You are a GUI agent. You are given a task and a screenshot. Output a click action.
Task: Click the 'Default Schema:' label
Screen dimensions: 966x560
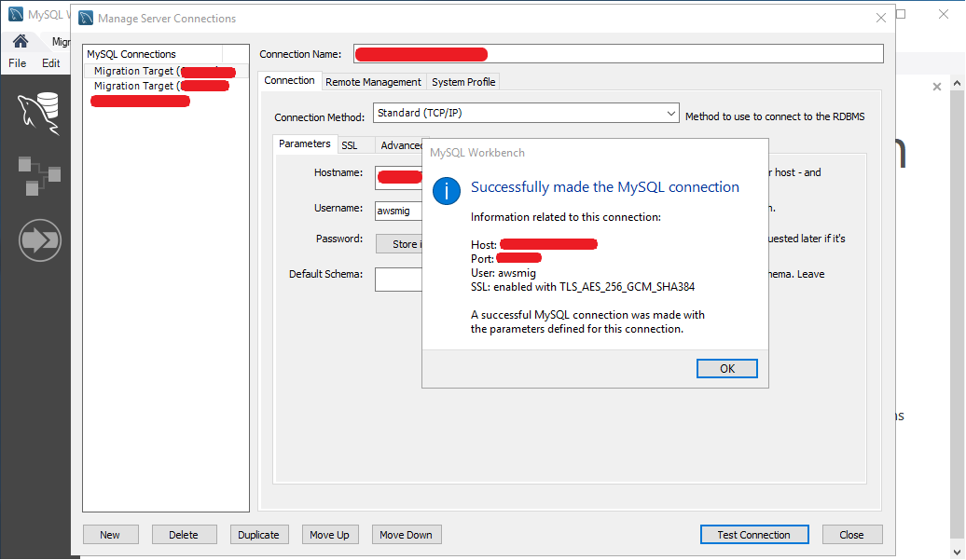pos(326,274)
